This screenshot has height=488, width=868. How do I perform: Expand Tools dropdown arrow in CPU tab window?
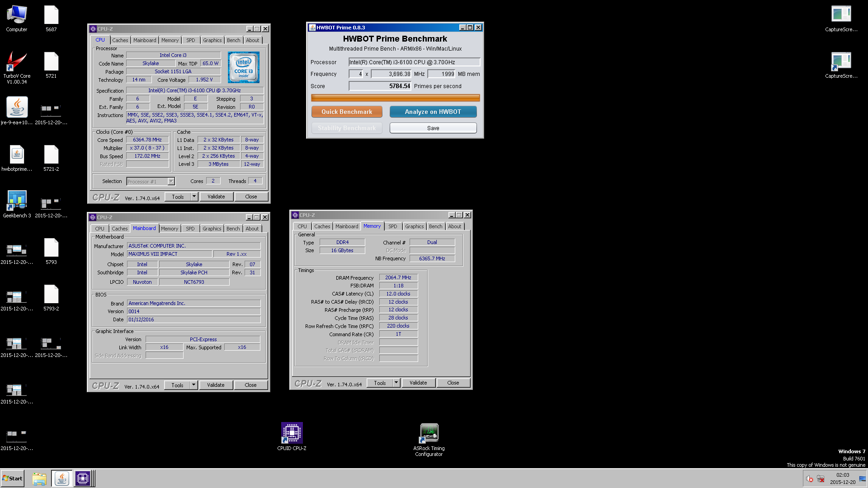[x=194, y=197]
